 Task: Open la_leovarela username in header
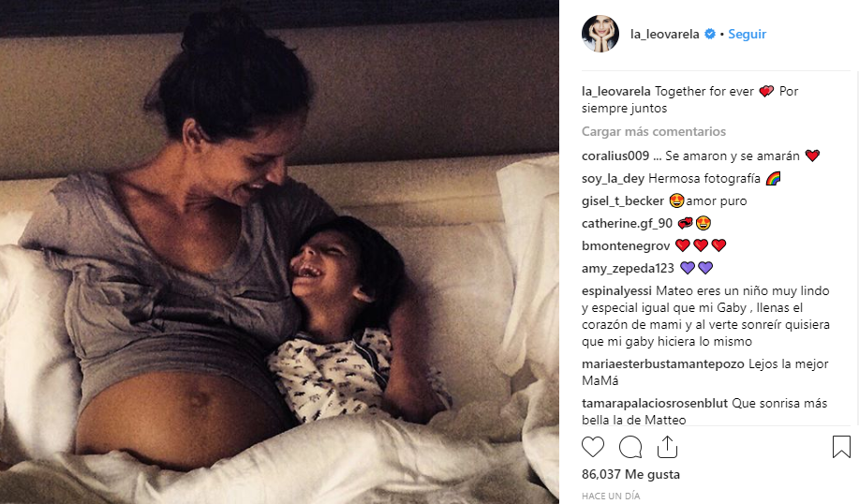pyautogui.click(x=664, y=34)
